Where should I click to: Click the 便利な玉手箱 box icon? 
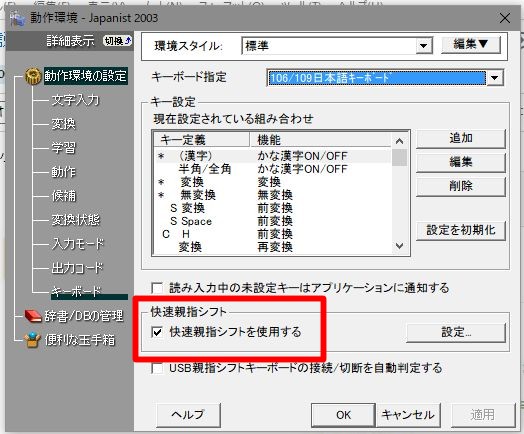click(33, 340)
